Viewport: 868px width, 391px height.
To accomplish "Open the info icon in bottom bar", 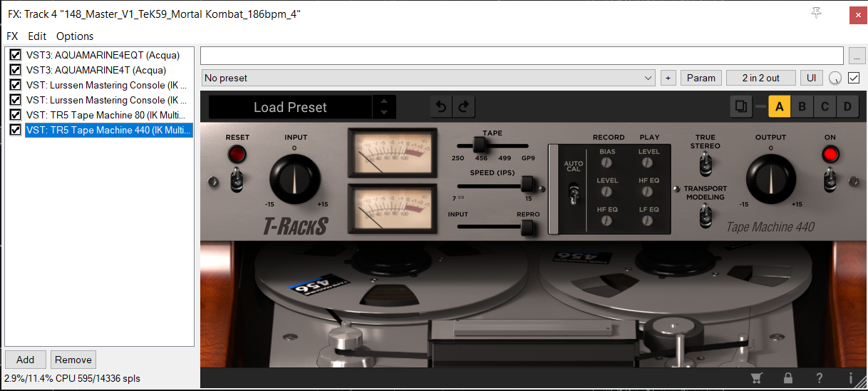I will coord(850,378).
